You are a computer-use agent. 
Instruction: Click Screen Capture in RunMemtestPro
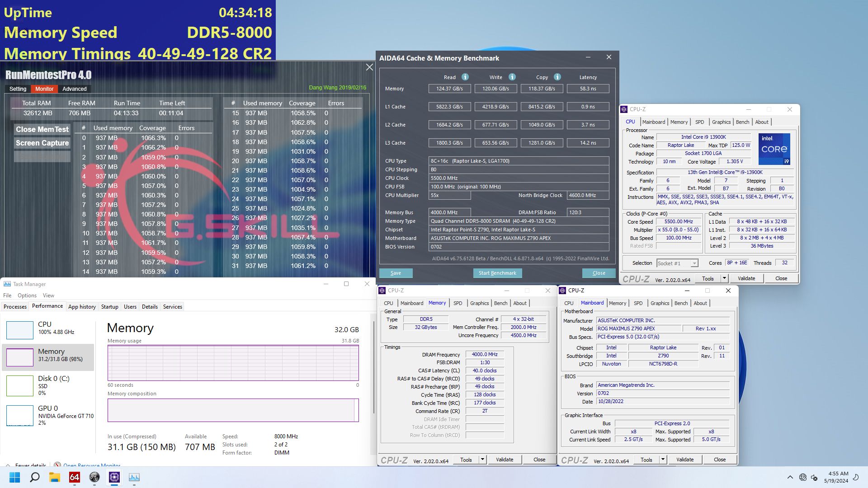(x=42, y=143)
